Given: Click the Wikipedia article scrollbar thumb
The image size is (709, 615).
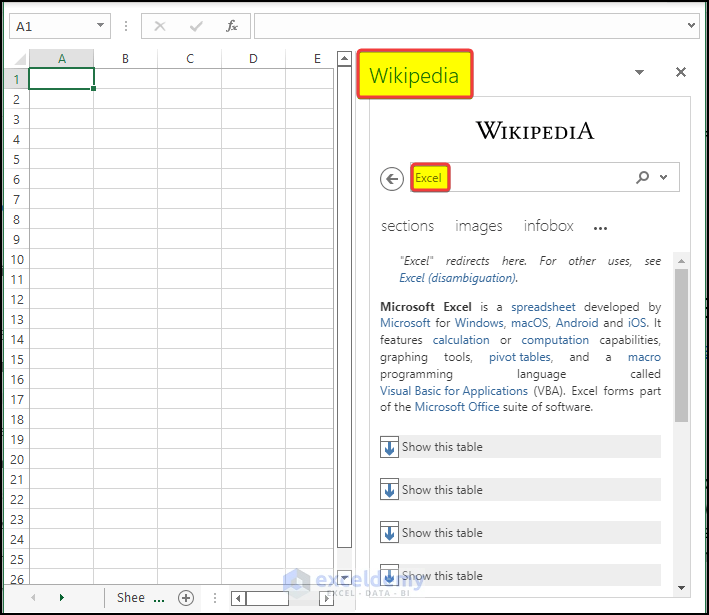Looking at the screenshot, I should 681,345.
